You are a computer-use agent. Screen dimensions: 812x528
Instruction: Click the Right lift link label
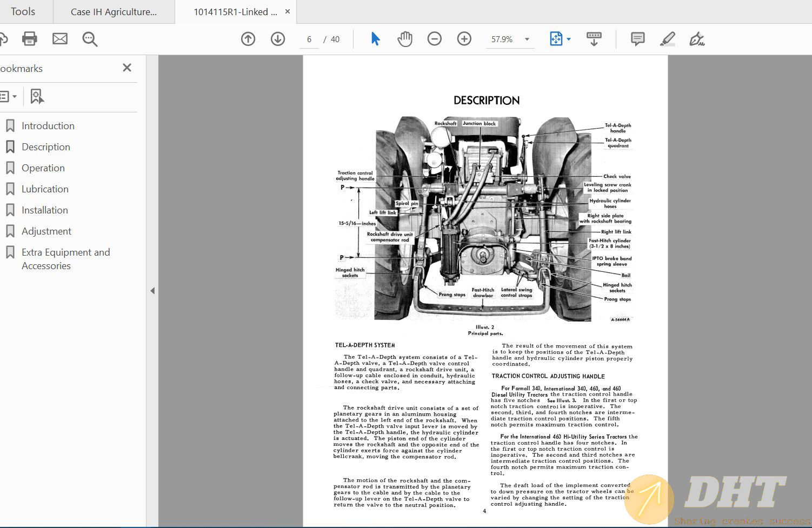point(616,232)
